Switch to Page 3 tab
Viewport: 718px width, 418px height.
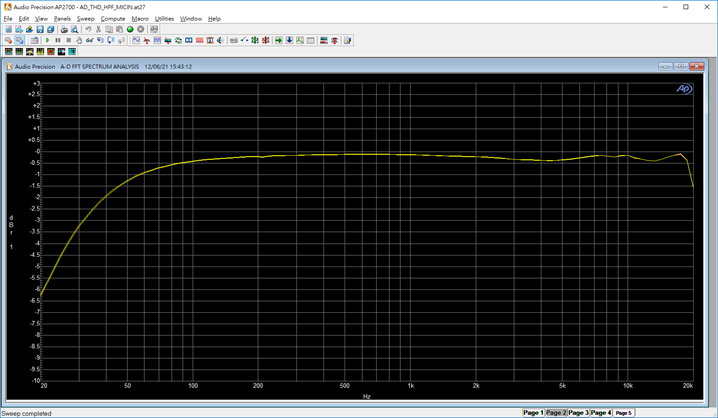(579, 412)
